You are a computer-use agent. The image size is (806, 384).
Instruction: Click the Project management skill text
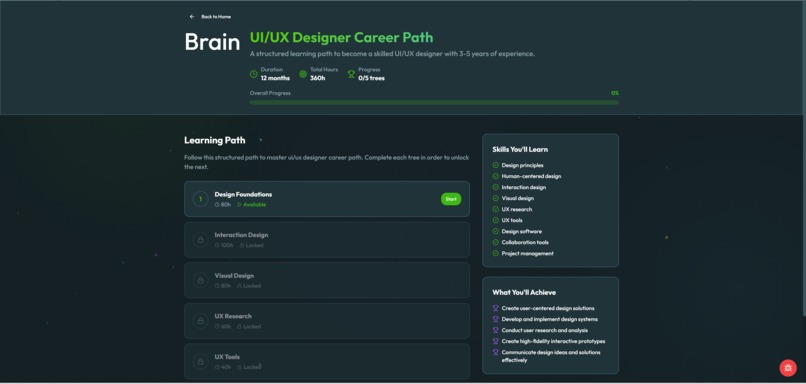click(528, 253)
